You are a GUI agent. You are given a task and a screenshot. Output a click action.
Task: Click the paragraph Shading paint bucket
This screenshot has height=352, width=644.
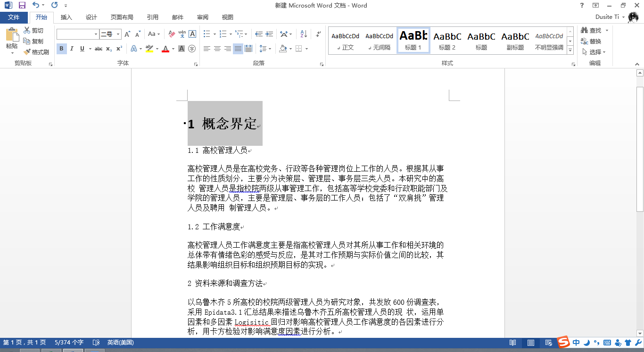(x=283, y=49)
